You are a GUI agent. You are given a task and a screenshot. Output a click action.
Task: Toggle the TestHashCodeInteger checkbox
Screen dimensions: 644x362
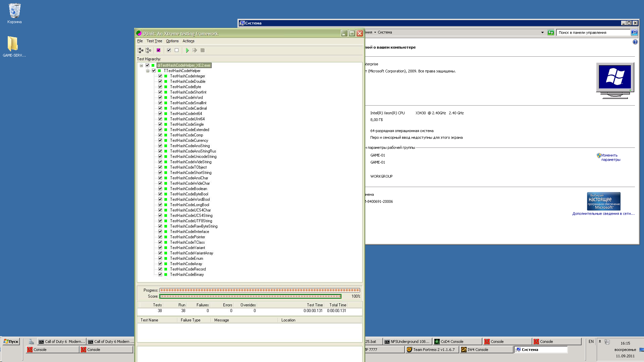click(160, 76)
